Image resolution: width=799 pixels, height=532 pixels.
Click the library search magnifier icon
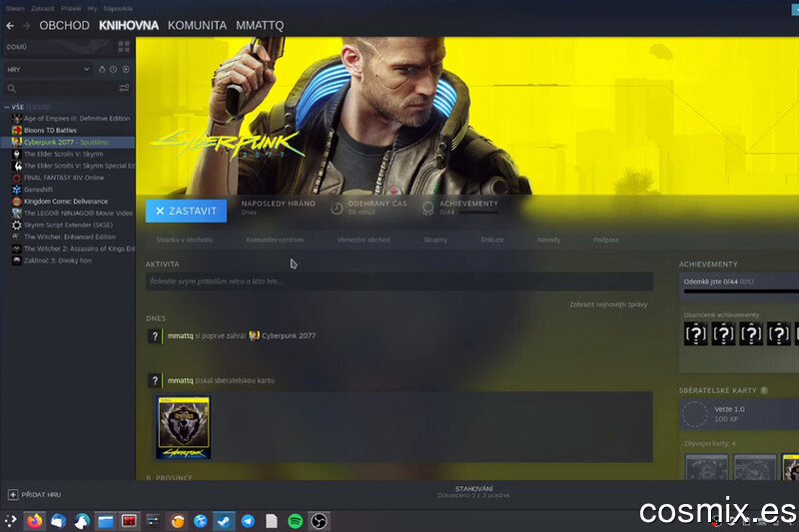point(12,89)
